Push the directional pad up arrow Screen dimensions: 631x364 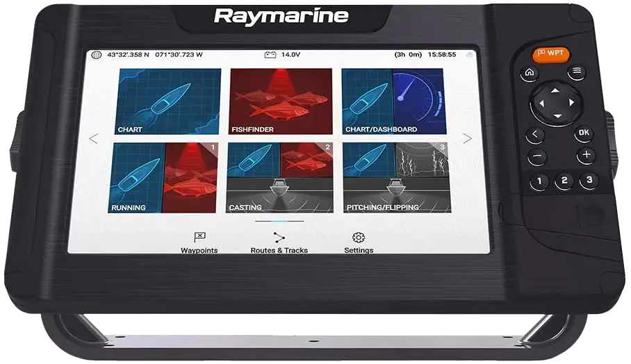(555, 90)
